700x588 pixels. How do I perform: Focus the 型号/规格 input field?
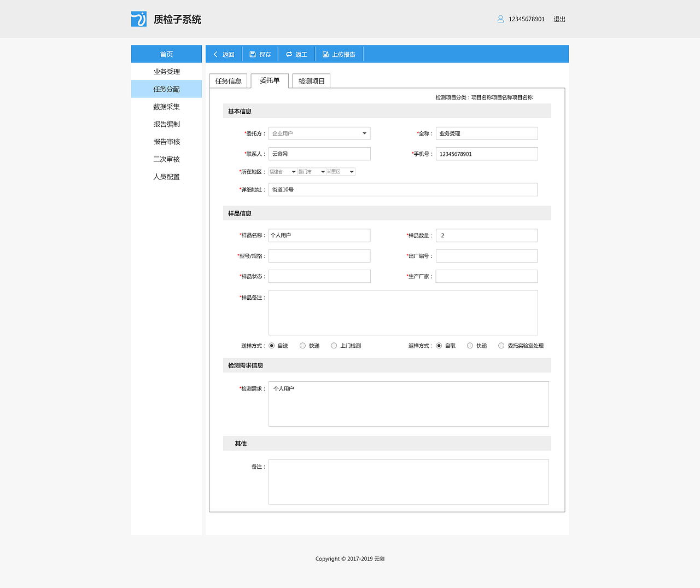click(319, 256)
